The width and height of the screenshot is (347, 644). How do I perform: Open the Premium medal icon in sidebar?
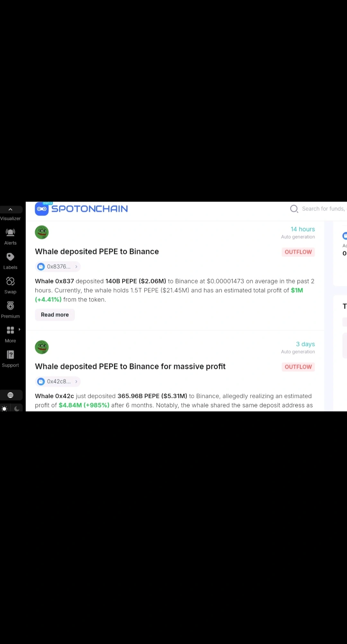(10, 305)
